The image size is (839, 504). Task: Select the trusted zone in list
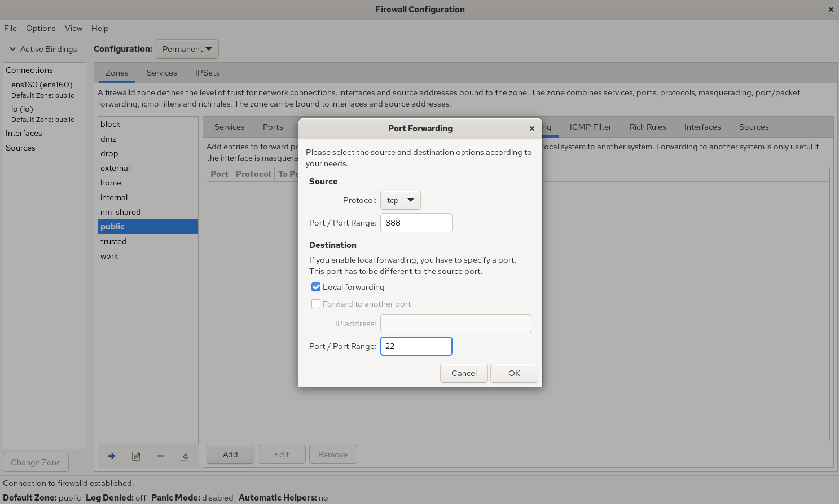[113, 241]
